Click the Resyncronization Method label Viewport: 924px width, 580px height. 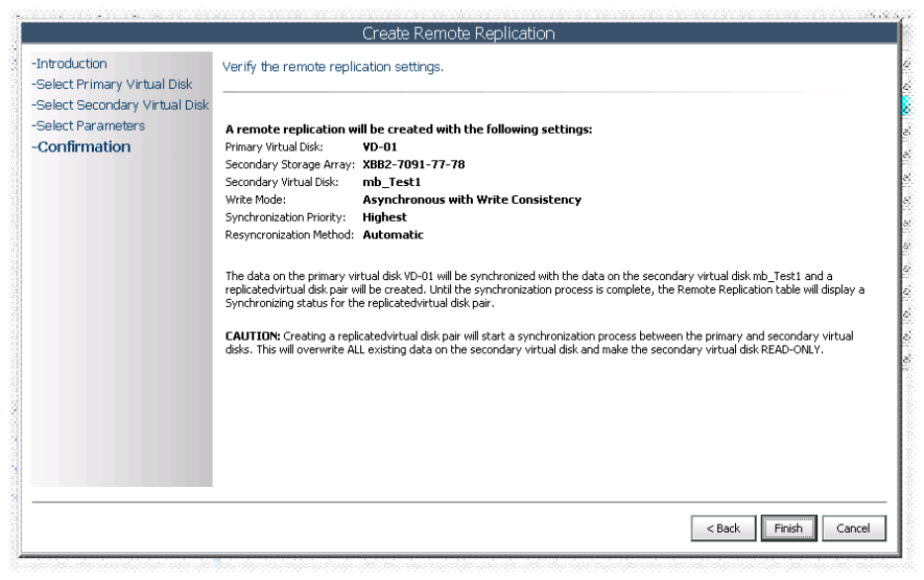click(x=289, y=235)
